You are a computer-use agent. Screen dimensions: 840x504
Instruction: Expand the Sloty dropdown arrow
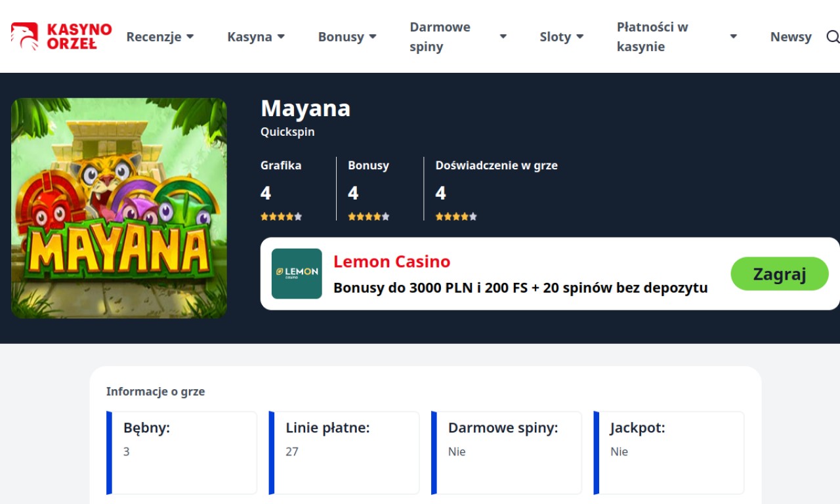pos(579,37)
